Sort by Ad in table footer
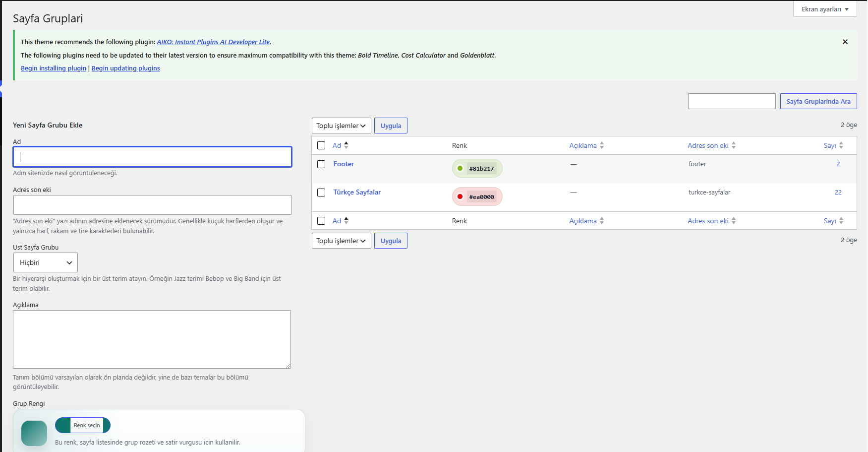Screen dimensions: 868x452 point(341,221)
